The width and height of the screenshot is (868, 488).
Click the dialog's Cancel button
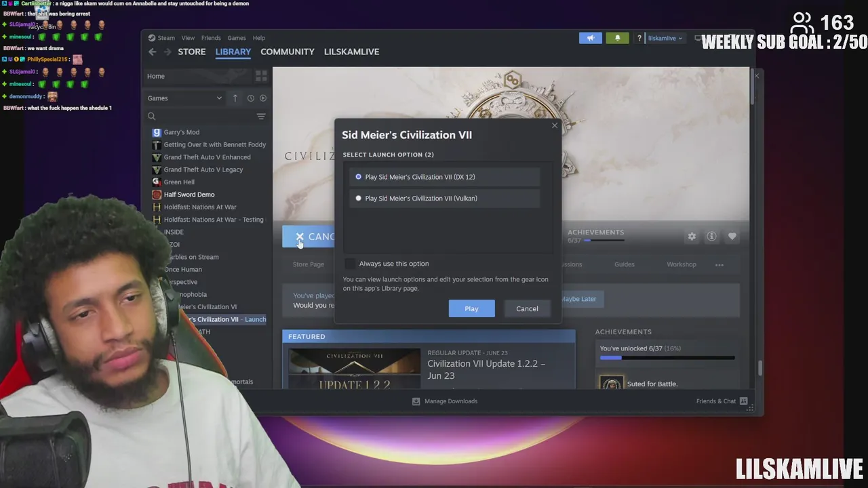[527, 308]
